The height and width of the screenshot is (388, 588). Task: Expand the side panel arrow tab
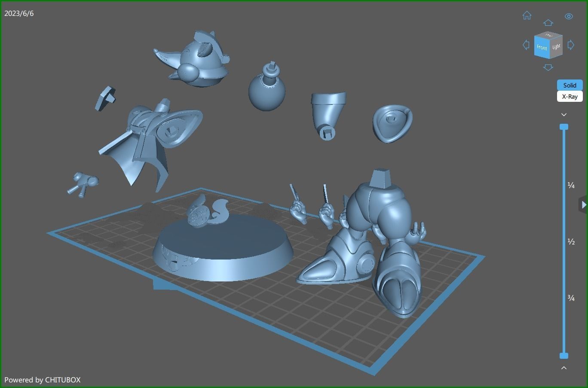pos(584,205)
